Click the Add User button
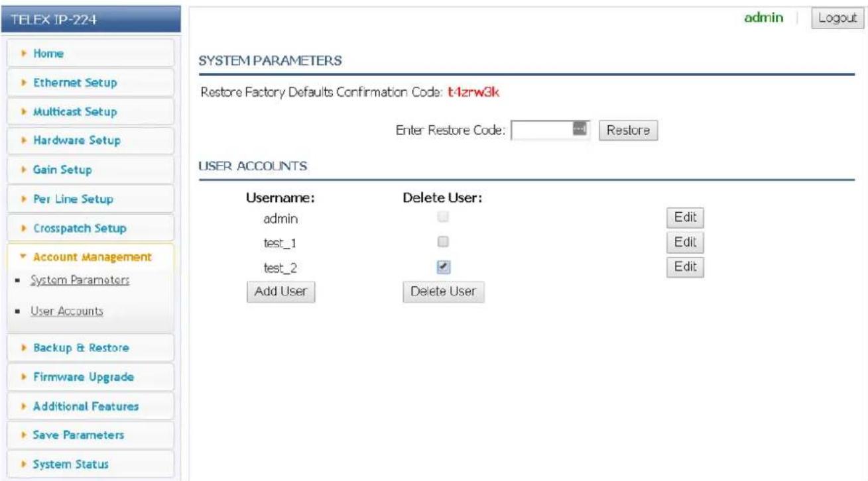Image resolution: width=868 pixels, height=481 pixels. pyautogui.click(x=280, y=292)
